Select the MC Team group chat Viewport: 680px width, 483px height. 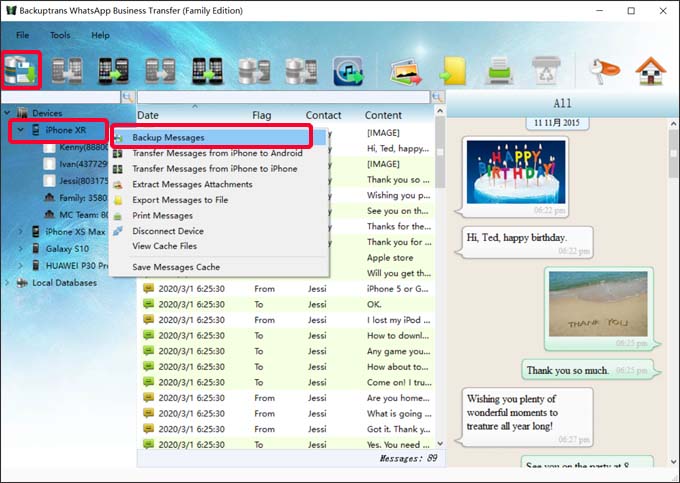[x=84, y=215]
